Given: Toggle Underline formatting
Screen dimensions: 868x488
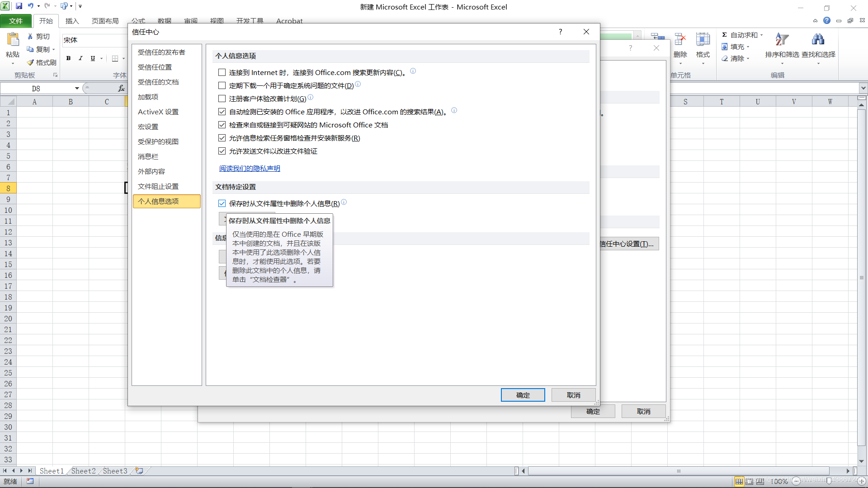Looking at the screenshot, I should tap(93, 58).
